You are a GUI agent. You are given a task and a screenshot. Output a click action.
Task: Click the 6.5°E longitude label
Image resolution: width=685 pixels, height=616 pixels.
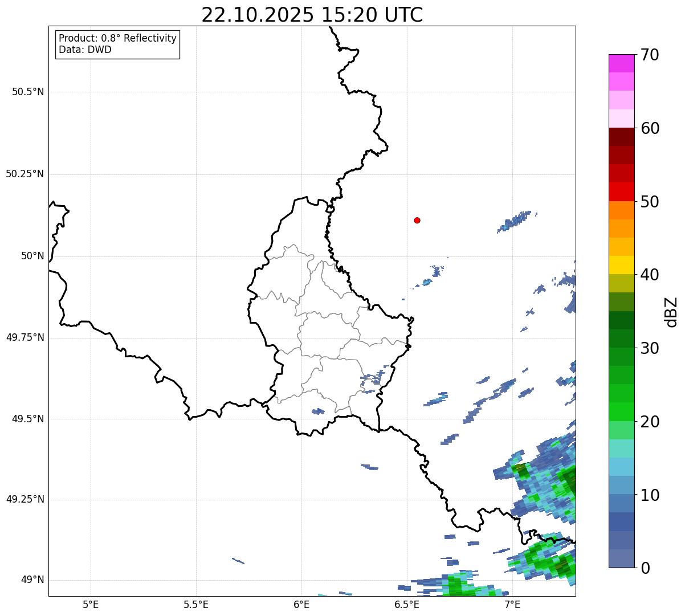pyautogui.click(x=407, y=604)
